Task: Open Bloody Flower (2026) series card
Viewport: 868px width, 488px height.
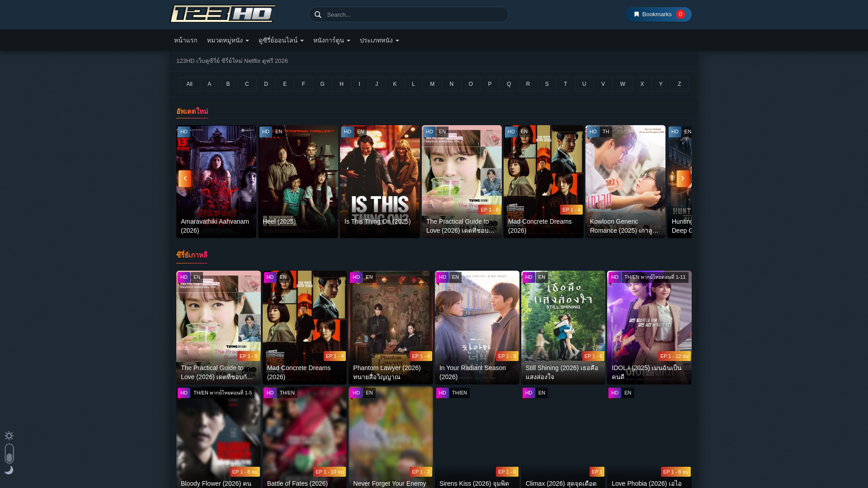Action: 218,437
